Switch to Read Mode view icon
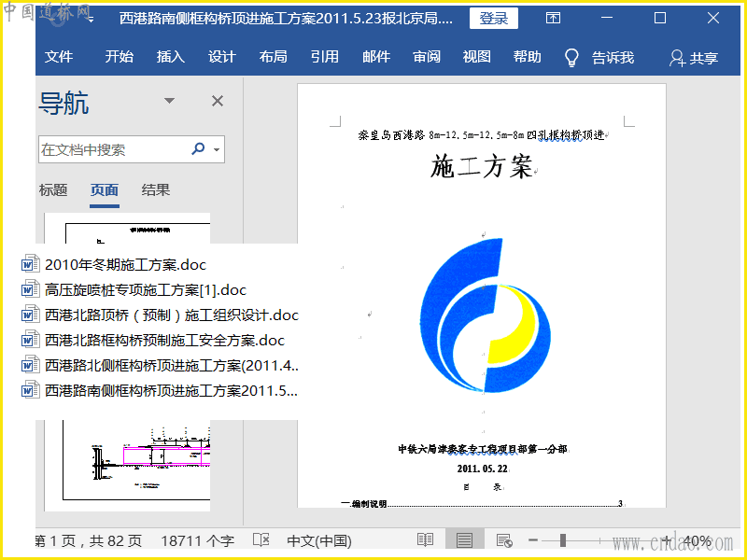Image resolution: width=747 pixels, height=560 pixels. [425, 540]
